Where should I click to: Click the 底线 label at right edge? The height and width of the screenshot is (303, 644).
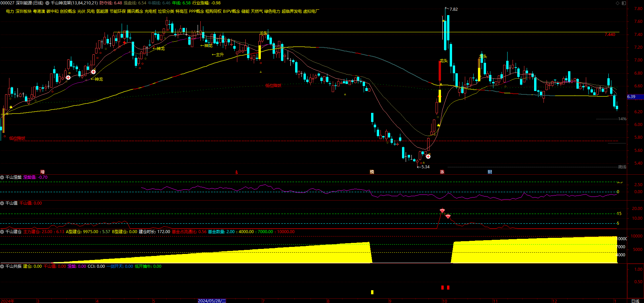pos(622,167)
